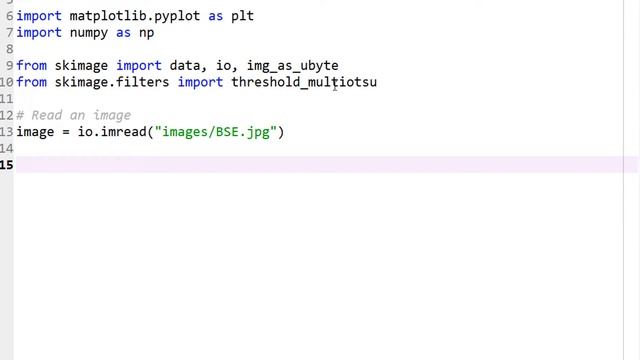Click line number 9 in gutter
This screenshot has height=360, width=640.
coord(9,66)
